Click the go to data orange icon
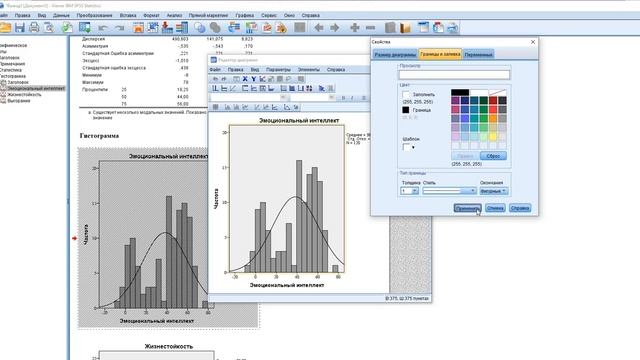 pyautogui.click(x=138, y=28)
